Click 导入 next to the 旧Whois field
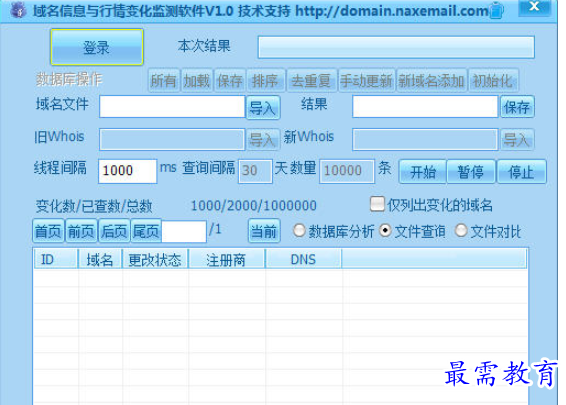Screen dimensions: 566x405 coord(263,139)
